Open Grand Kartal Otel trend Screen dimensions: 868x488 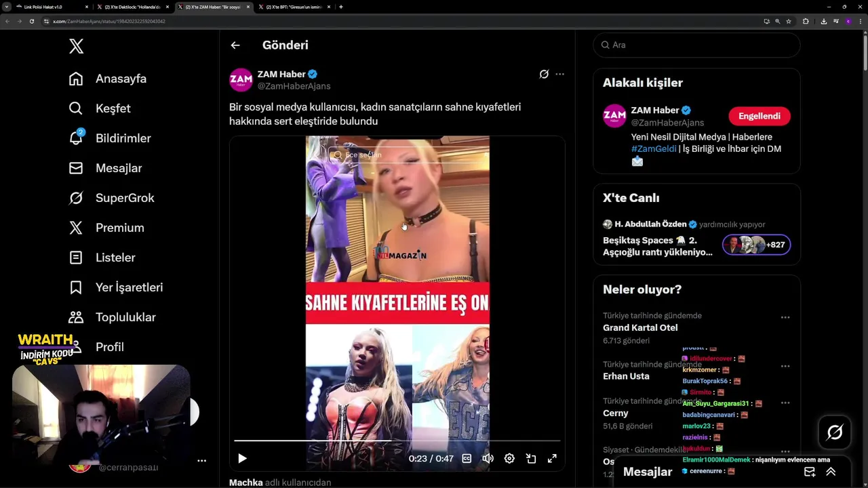[x=640, y=327]
